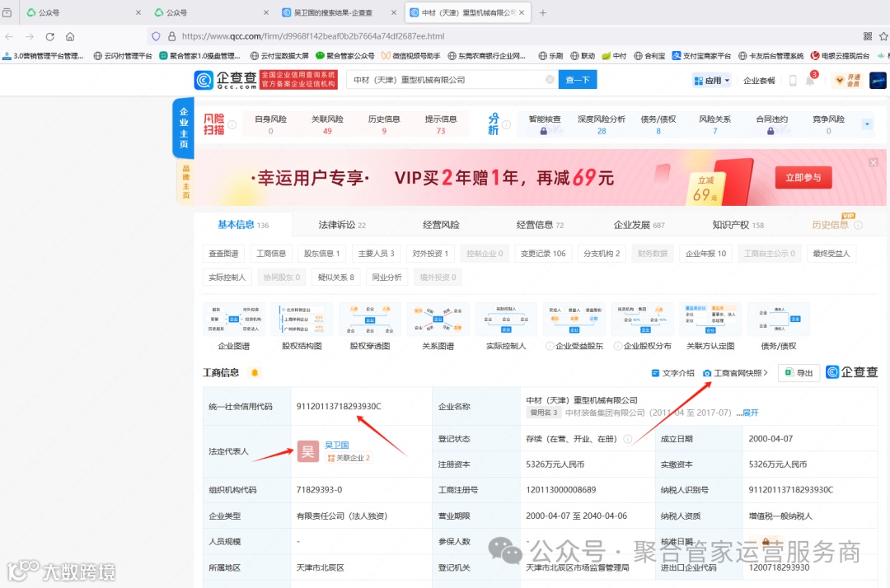Open the 企业套餐 link
This screenshot has height=588, width=890.
click(x=759, y=81)
